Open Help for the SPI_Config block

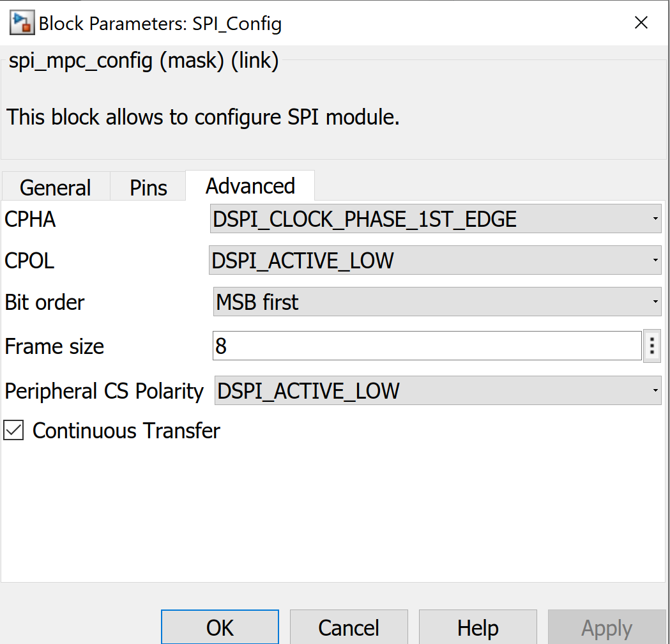[x=478, y=627]
